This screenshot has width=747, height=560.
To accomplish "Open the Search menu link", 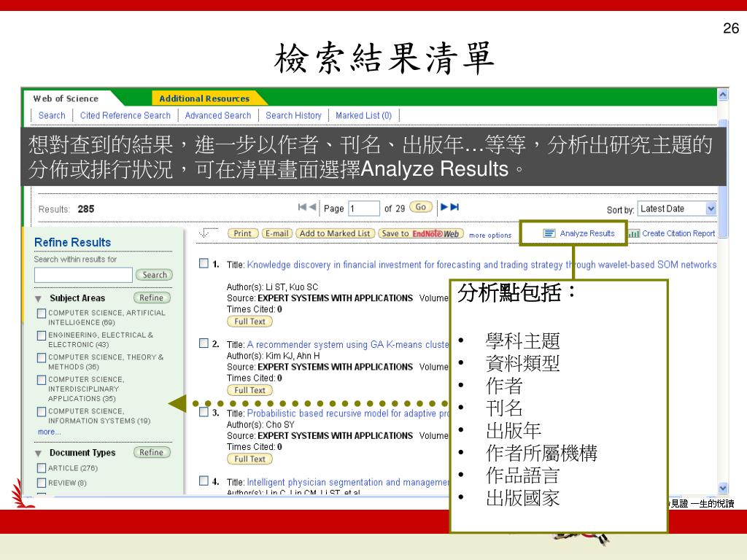I will (x=52, y=115).
